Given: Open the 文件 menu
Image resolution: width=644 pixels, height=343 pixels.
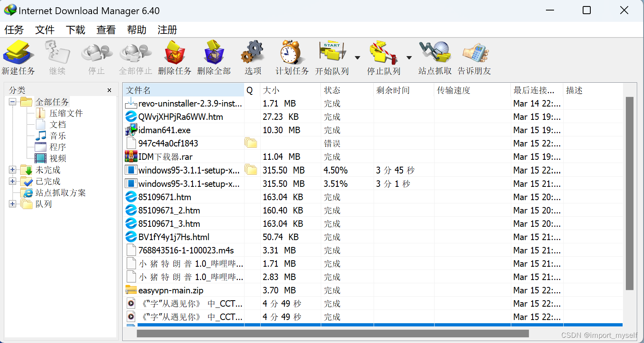Looking at the screenshot, I should pos(45,30).
